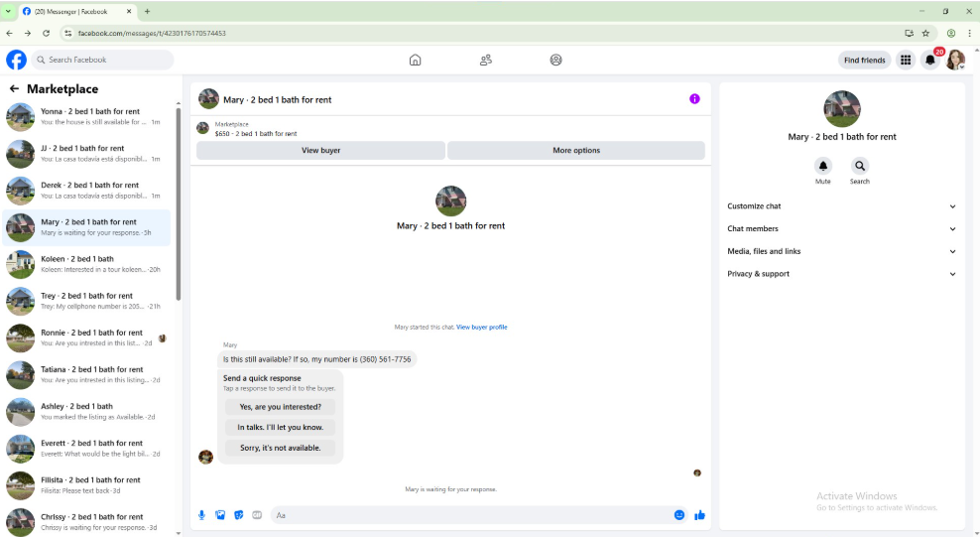
Task: Open Ashley's 2 bed 1 bath conversation
Action: click(x=86, y=412)
